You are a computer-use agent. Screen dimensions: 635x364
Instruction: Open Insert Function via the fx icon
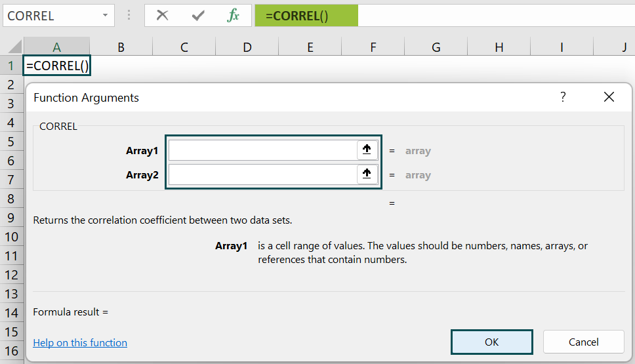tap(233, 15)
